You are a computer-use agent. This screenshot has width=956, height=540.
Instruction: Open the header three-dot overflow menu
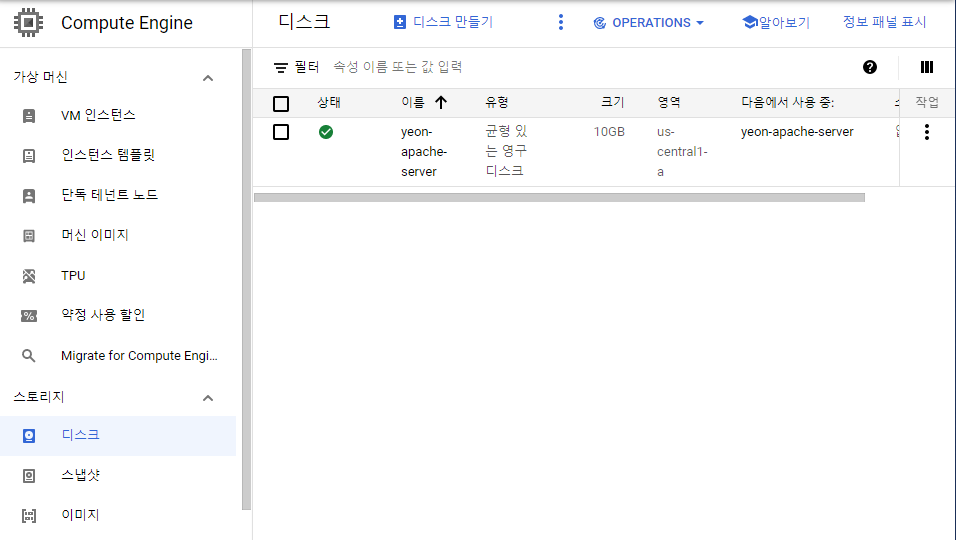pos(561,23)
